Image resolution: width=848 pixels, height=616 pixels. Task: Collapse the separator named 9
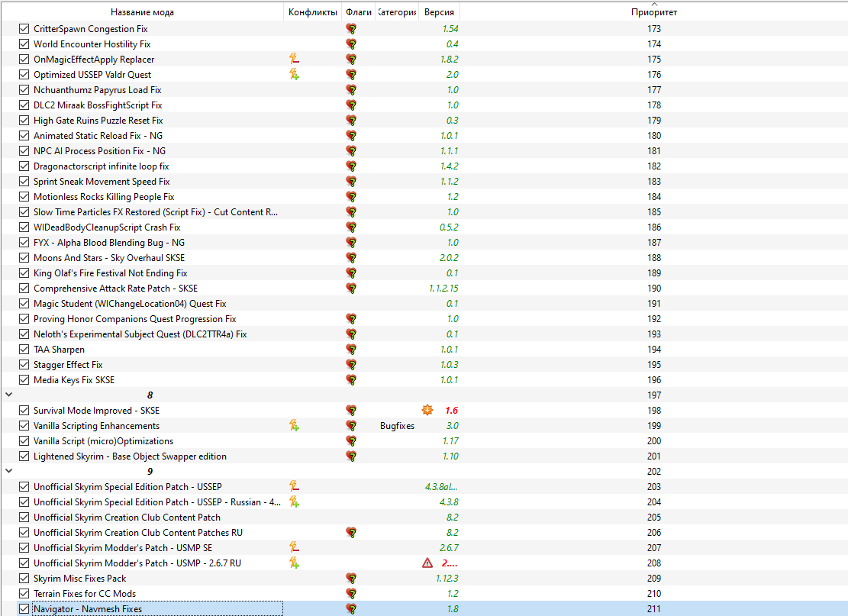8,471
